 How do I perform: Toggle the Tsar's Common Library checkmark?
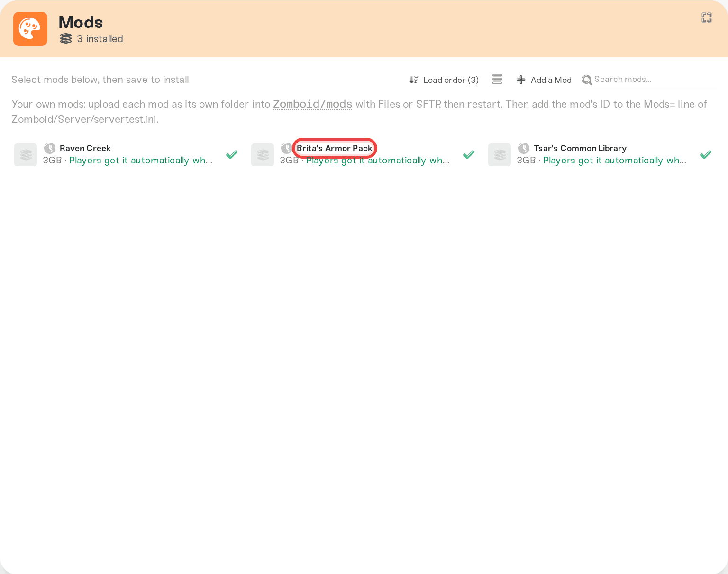(x=706, y=155)
